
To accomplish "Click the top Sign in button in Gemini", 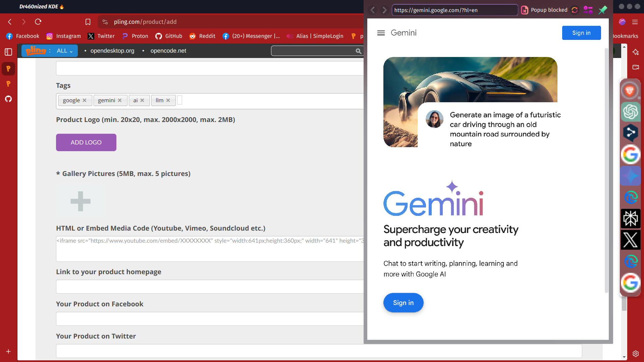I will pos(582,33).
